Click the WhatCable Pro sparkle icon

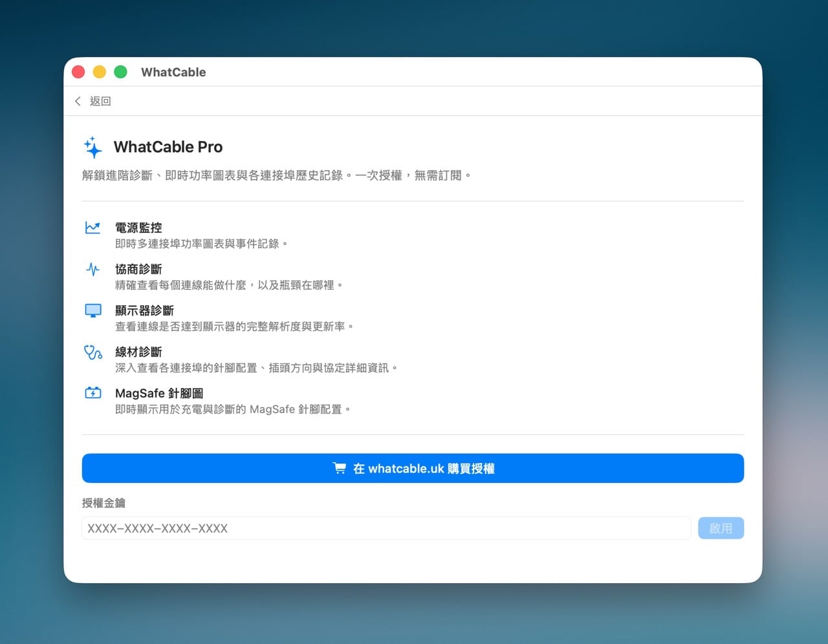click(x=93, y=147)
